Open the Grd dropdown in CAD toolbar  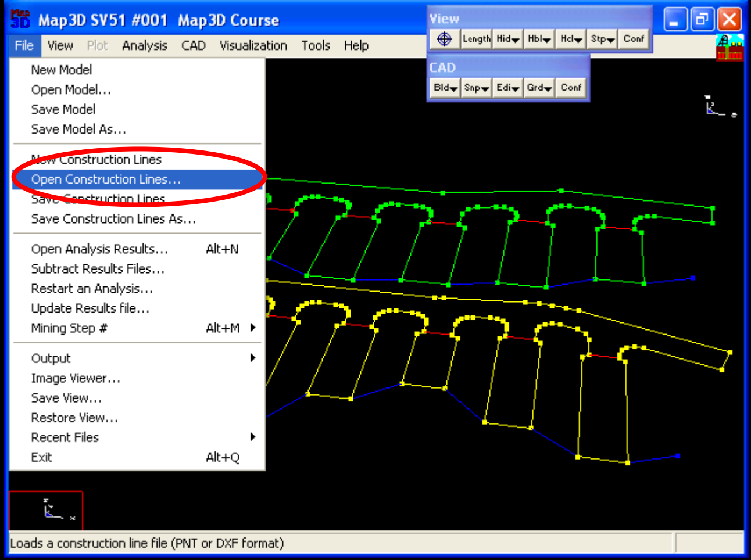539,88
